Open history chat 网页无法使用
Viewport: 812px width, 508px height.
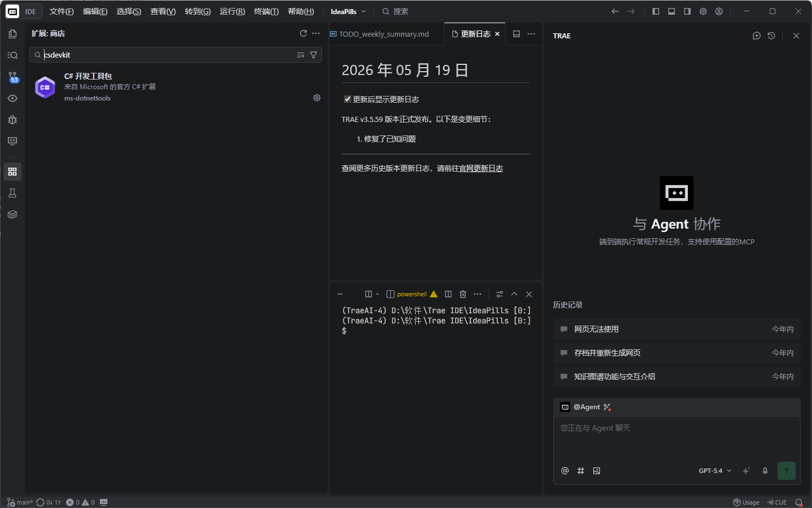click(x=677, y=329)
